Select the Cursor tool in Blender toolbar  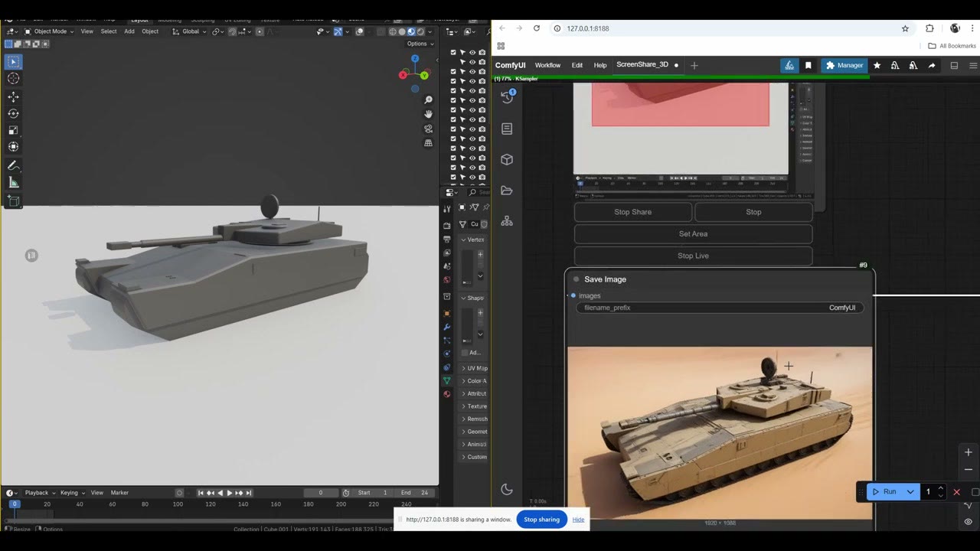[13, 78]
